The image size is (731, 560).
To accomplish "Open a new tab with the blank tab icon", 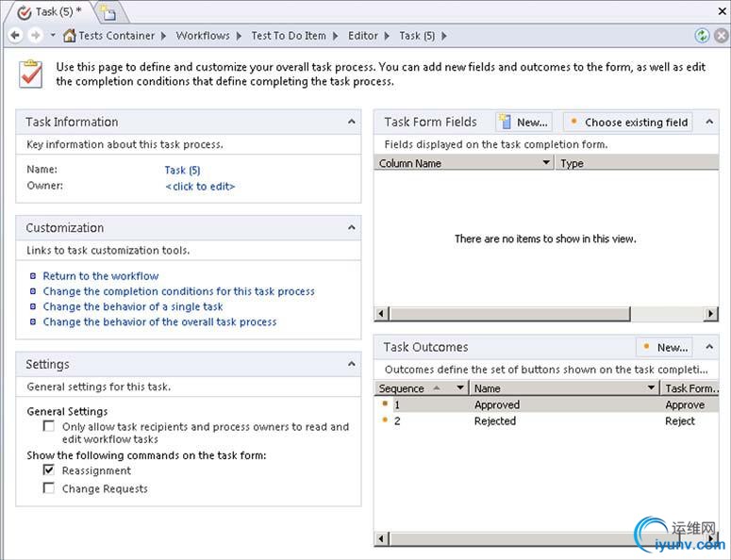I will coord(109,12).
